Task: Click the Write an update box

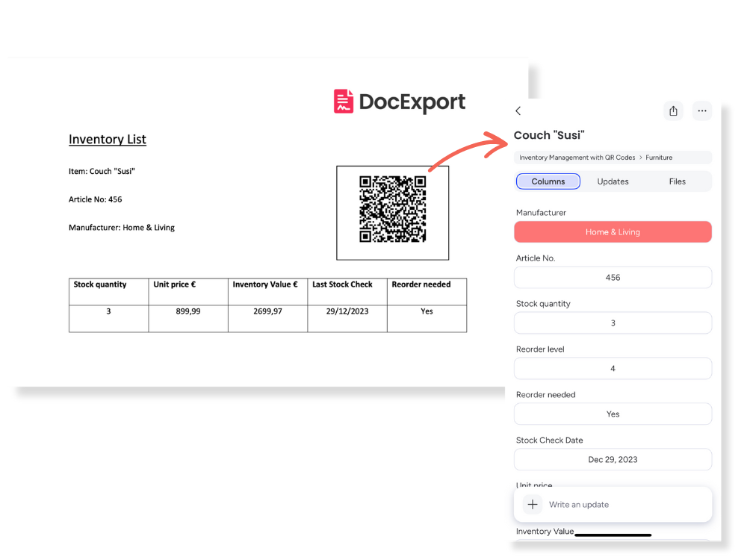Action: (613, 504)
